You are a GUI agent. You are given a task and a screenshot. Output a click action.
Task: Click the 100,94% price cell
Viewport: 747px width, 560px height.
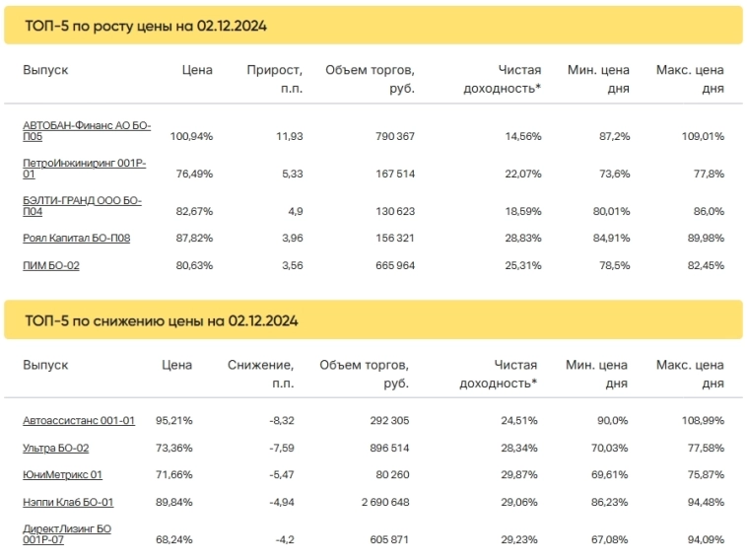[x=191, y=136]
